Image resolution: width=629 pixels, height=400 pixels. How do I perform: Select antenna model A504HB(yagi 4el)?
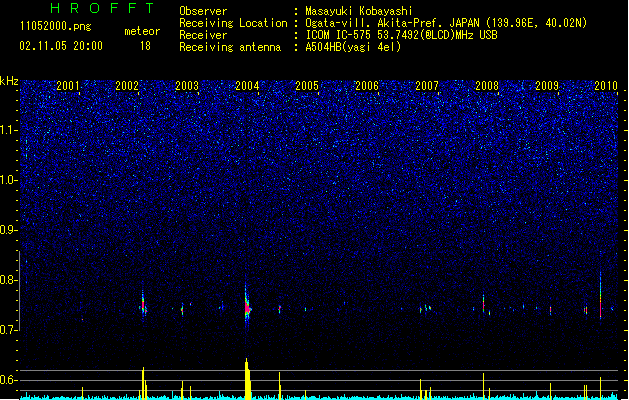353,47
